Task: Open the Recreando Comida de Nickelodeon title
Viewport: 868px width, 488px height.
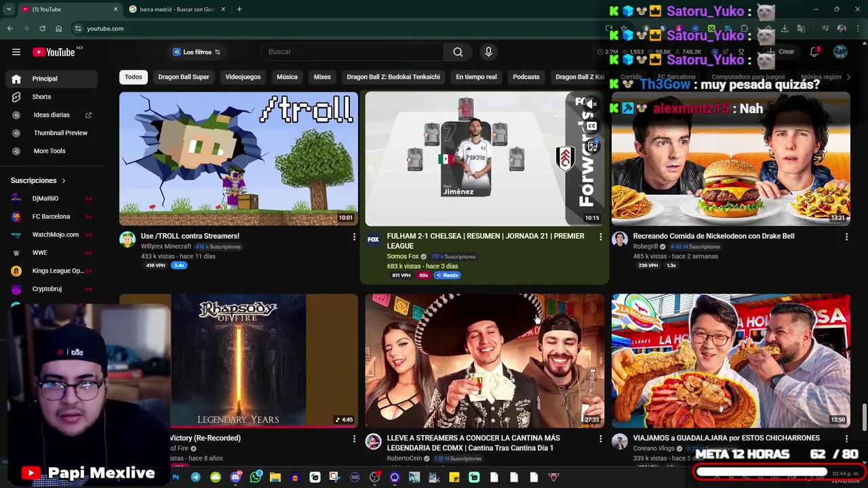Action: 713,237
